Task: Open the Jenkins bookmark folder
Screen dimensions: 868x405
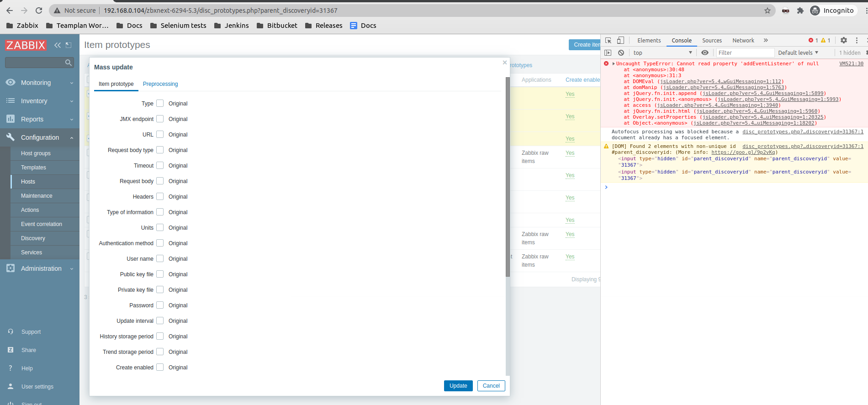Action: (232, 26)
